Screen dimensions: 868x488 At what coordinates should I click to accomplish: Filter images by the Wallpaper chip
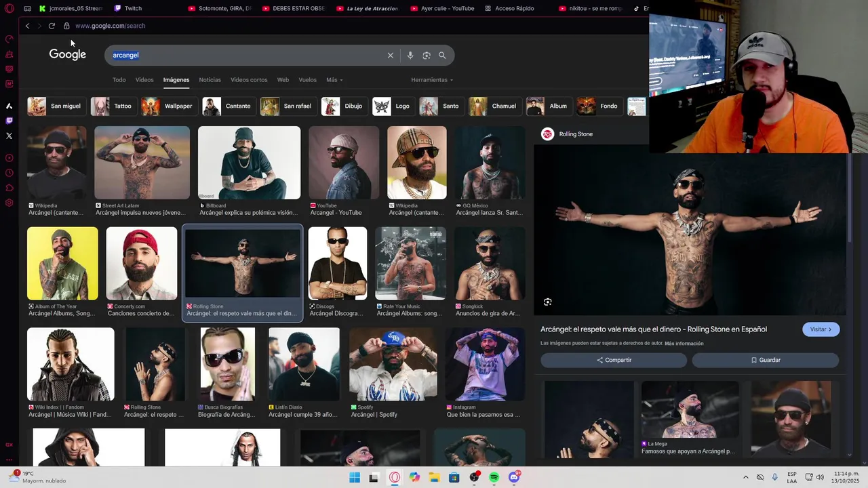point(169,106)
